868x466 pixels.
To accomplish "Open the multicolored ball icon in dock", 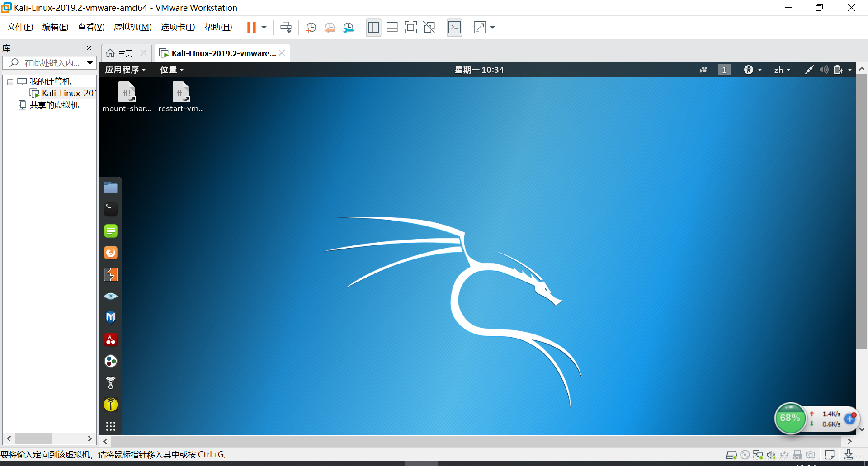I will pos(111,361).
